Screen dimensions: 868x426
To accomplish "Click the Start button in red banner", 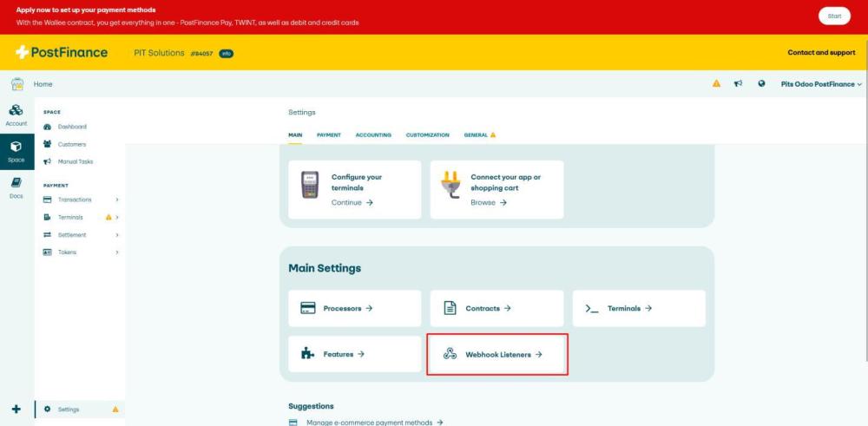I will 834,16.
